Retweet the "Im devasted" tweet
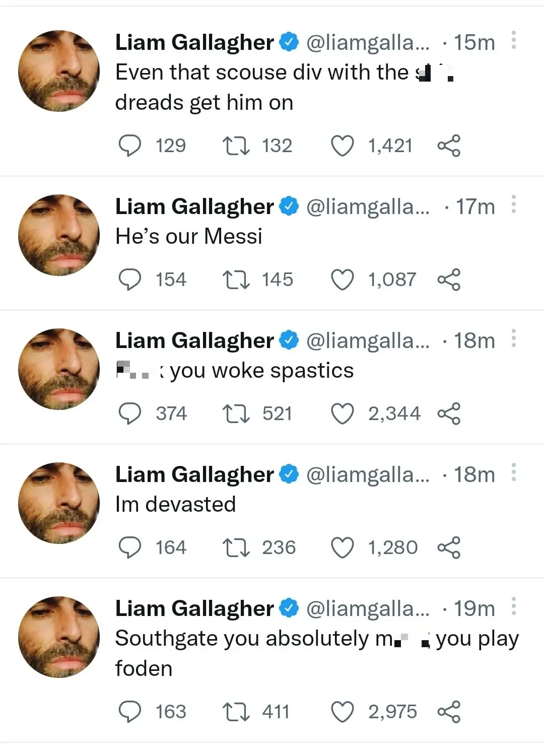 236,547
